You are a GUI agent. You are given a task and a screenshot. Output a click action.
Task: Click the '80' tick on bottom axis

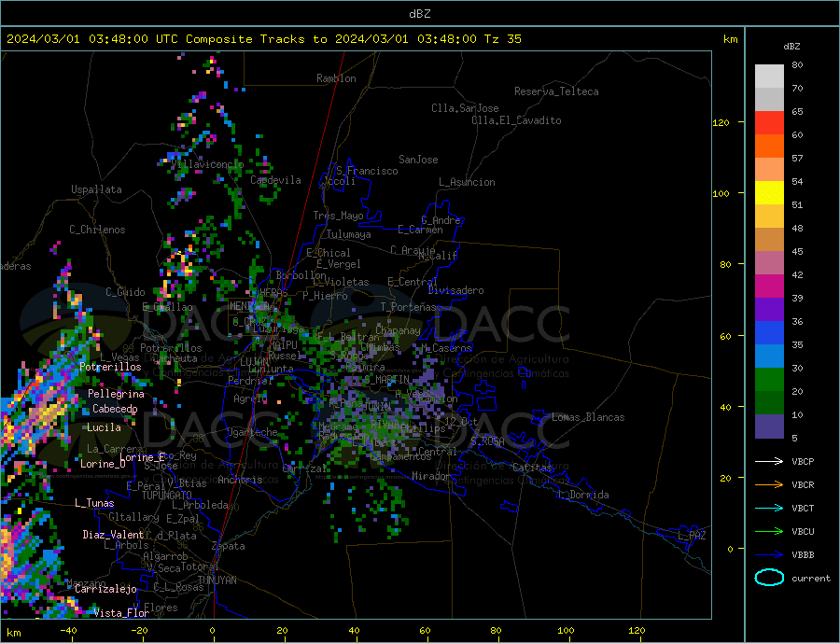coord(497,631)
